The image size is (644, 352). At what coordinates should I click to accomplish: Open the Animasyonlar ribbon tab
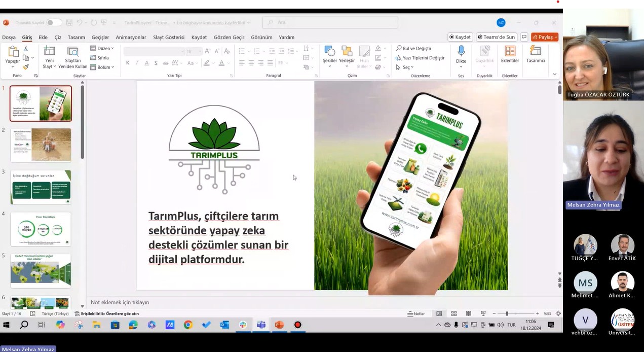pos(131,37)
